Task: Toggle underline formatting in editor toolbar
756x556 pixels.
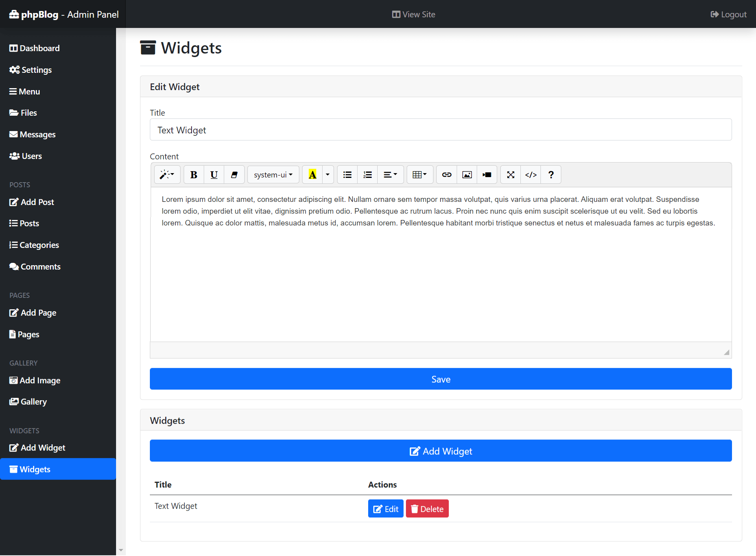Action: pyautogui.click(x=214, y=175)
